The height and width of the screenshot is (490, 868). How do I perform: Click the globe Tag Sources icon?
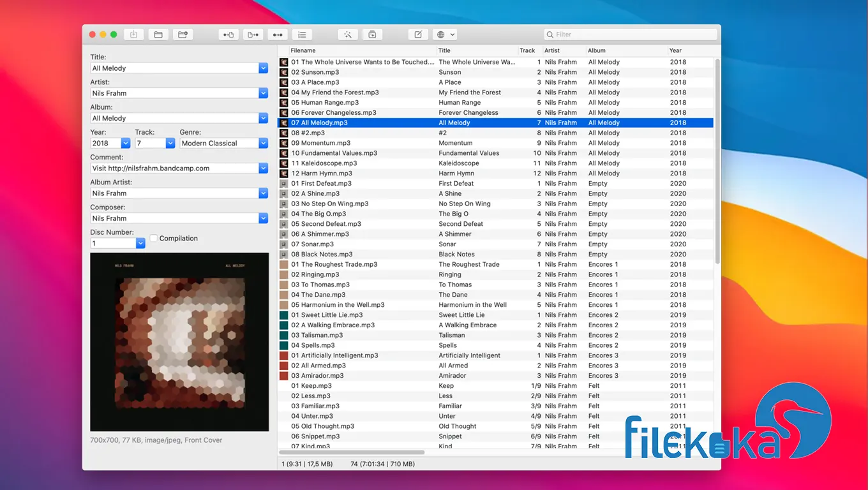[x=440, y=34]
